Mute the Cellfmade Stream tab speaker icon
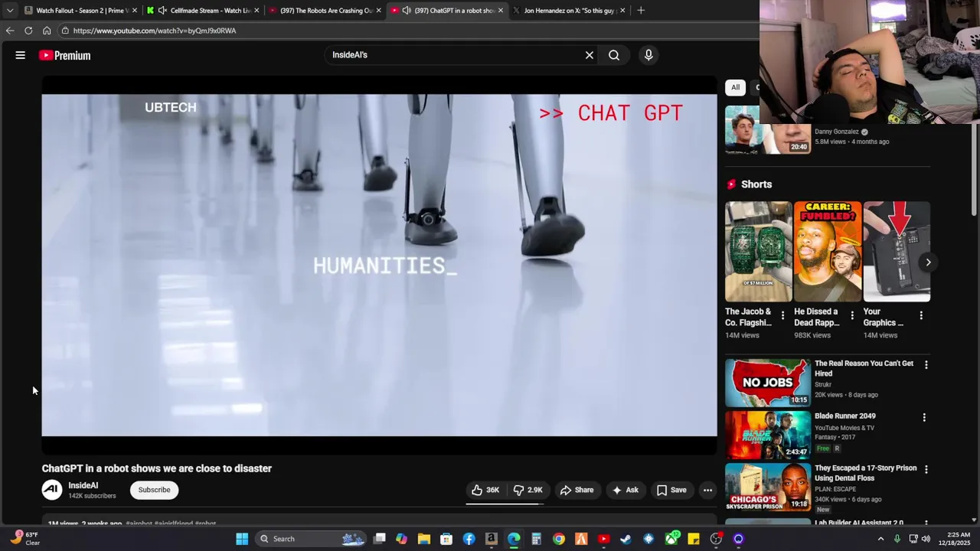 point(162,11)
